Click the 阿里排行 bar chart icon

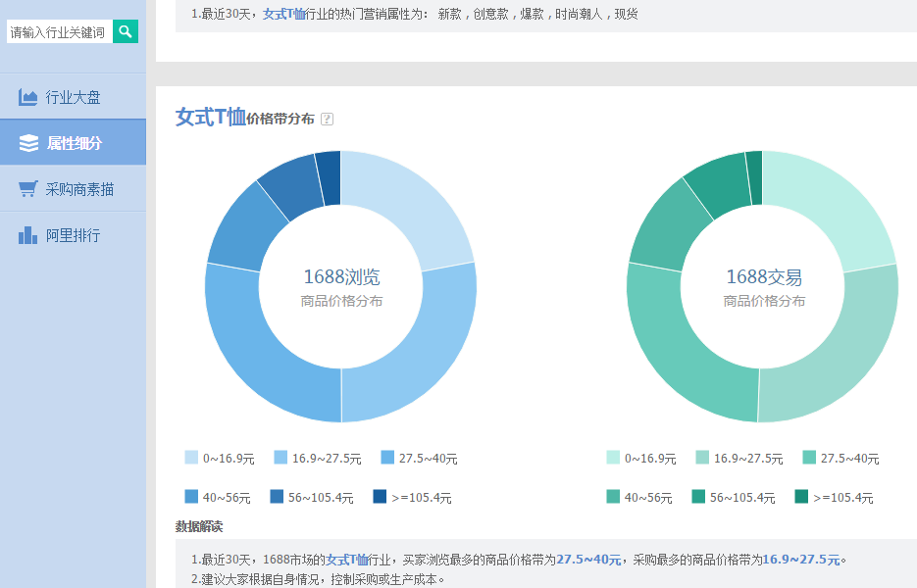(27, 235)
